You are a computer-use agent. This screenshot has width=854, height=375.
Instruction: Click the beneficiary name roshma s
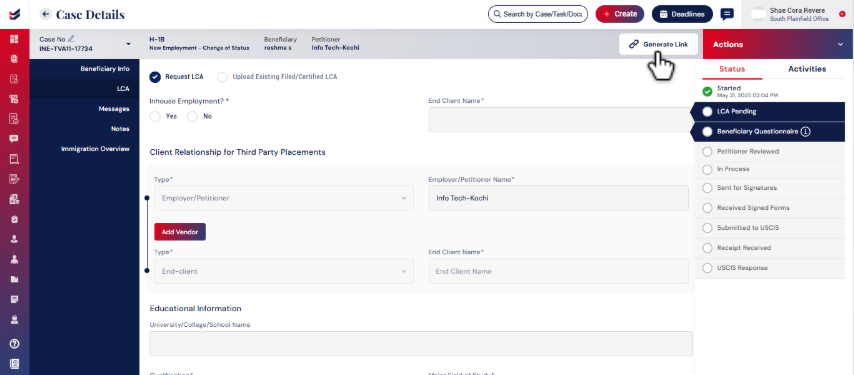pyautogui.click(x=278, y=48)
